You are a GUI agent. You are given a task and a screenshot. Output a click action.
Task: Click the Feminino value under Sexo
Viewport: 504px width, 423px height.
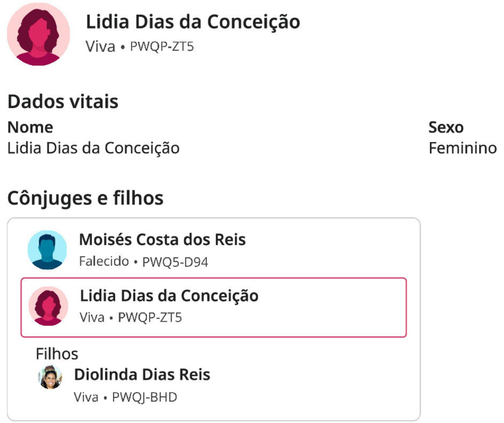click(x=463, y=148)
